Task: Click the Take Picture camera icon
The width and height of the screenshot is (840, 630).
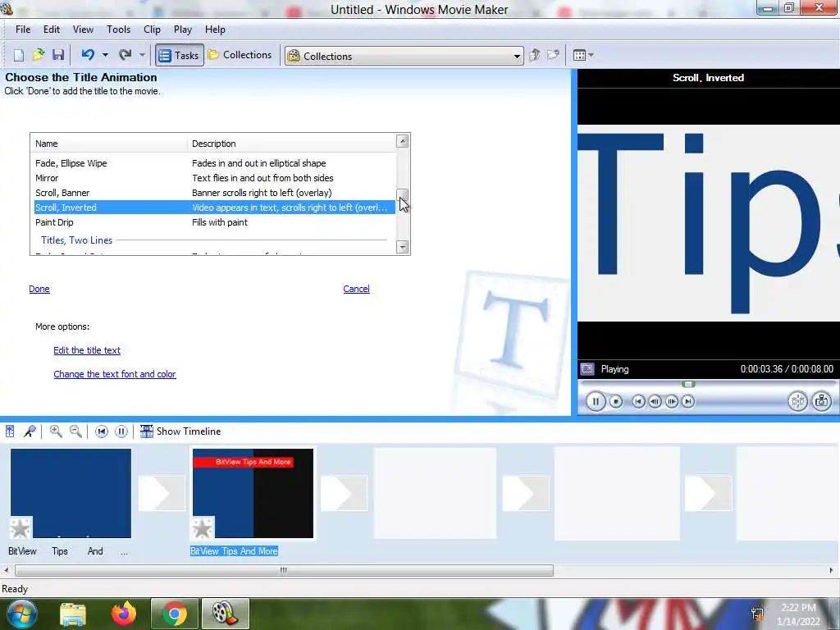Action: click(821, 401)
